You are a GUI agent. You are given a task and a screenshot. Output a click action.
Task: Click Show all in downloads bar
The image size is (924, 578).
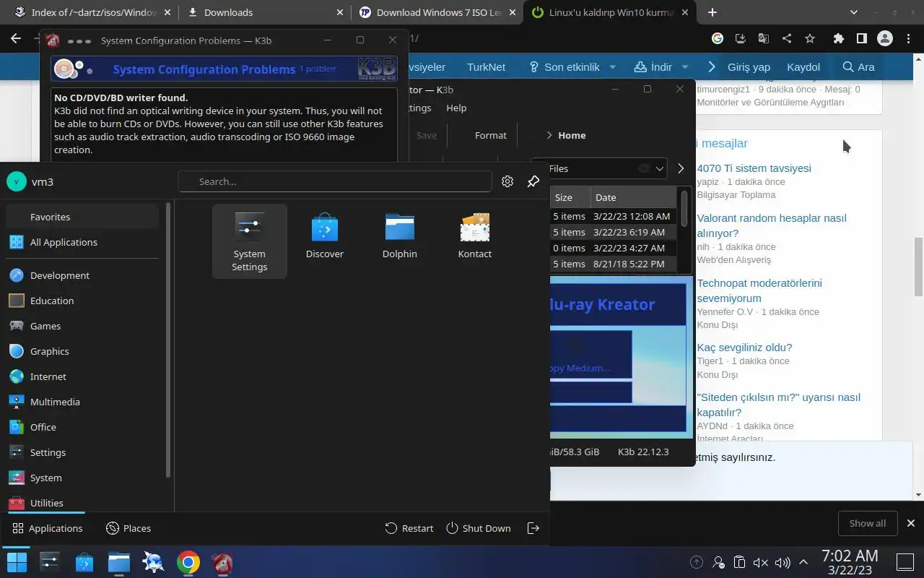pos(867,523)
